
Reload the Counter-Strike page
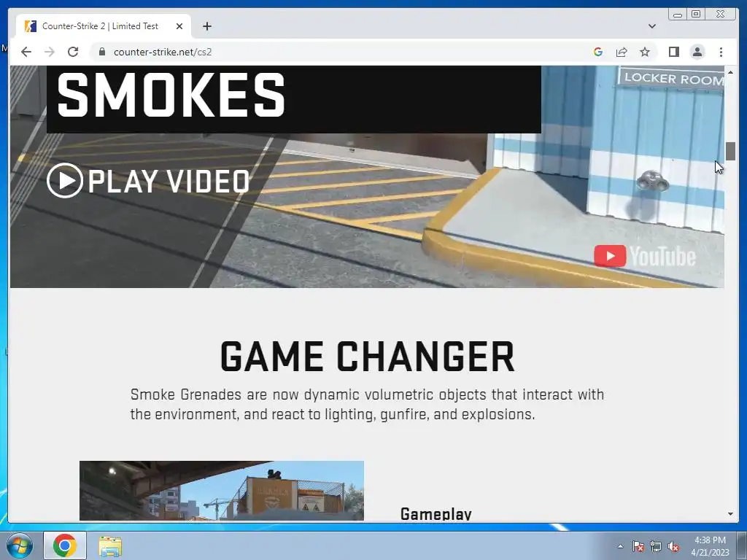73,52
